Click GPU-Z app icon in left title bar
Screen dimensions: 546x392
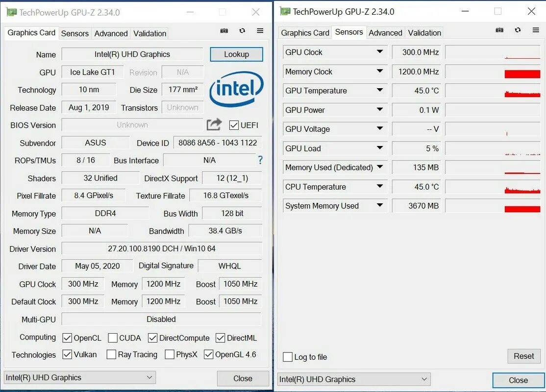pos(11,12)
